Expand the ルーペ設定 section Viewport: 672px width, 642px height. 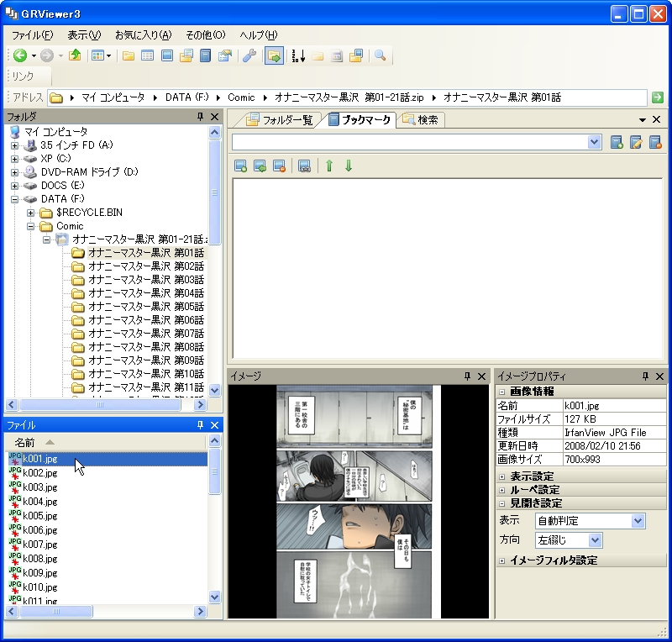[x=501, y=490]
